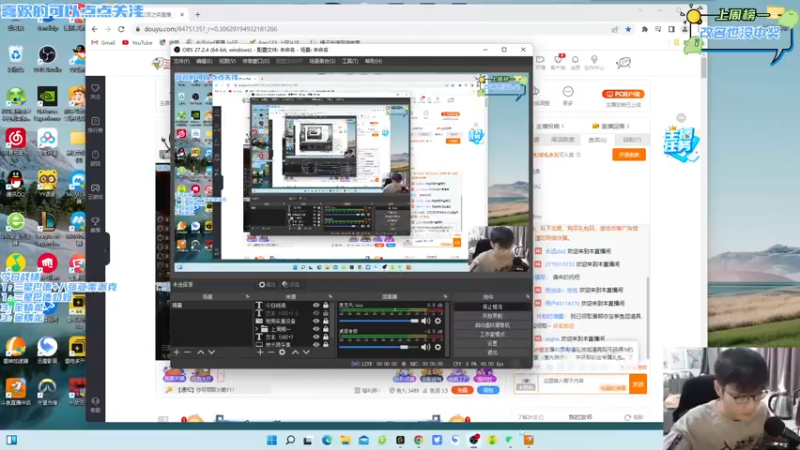
Task: Click the top button in the OBS controls panel
Action: pos(492,307)
